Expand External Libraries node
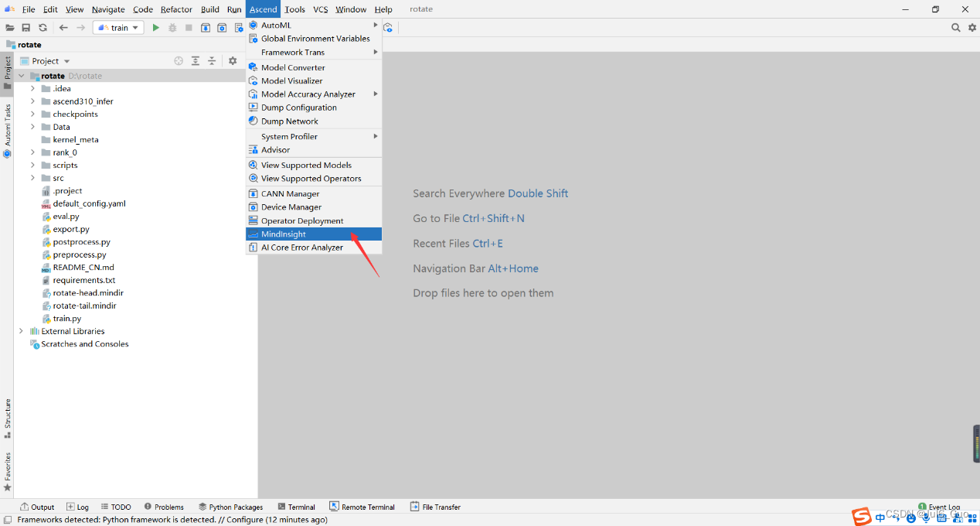The height and width of the screenshot is (526, 980). tap(21, 331)
